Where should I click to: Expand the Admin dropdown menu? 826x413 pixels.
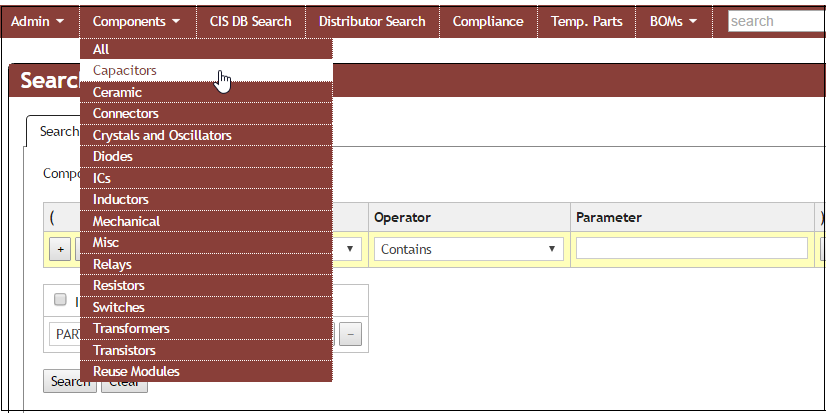coord(38,21)
